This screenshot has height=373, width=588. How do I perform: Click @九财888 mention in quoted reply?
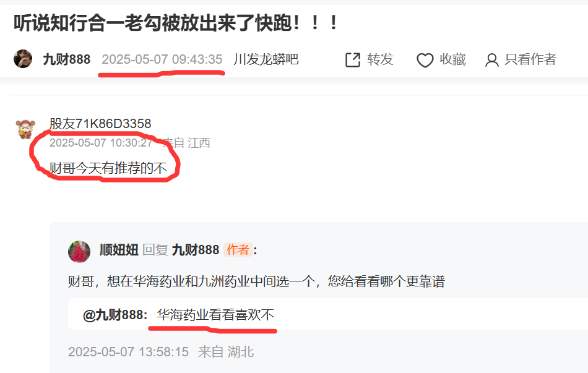[115, 315]
